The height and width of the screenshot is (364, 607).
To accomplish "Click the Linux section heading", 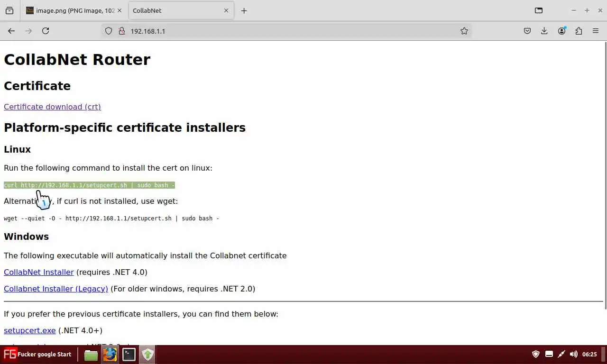I will [17, 149].
